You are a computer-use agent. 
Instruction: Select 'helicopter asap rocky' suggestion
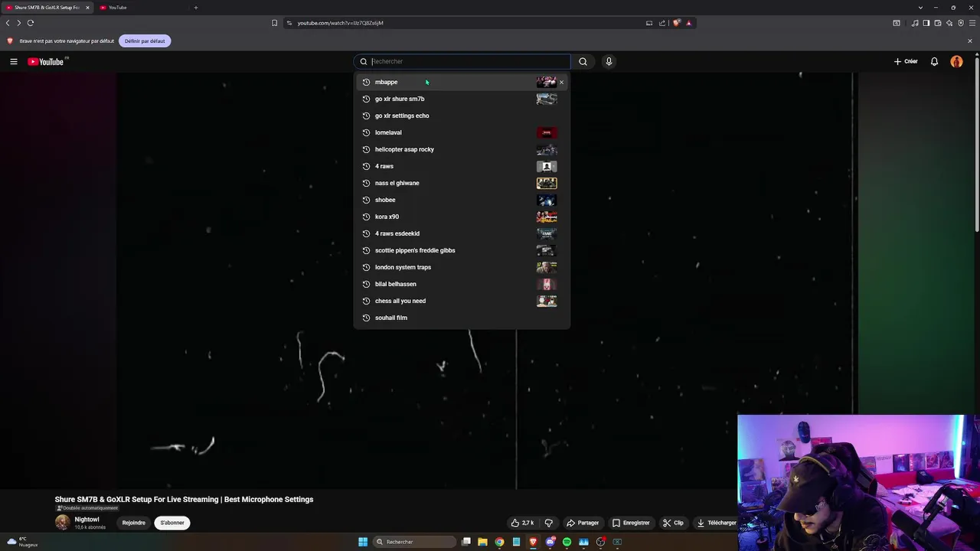coord(462,149)
